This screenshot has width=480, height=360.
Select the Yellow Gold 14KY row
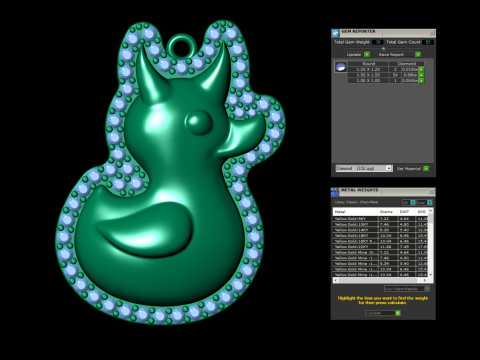(x=380, y=230)
